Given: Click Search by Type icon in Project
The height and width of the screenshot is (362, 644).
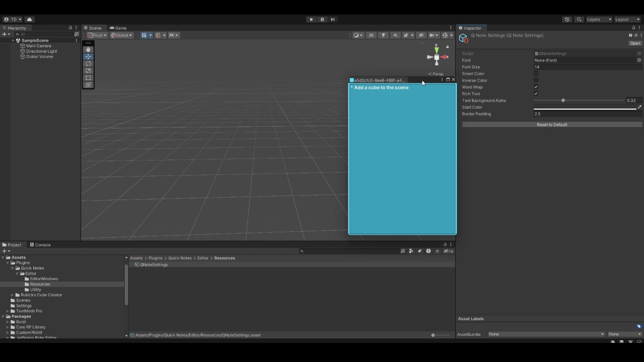Looking at the screenshot, I should click(x=411, y=251).
